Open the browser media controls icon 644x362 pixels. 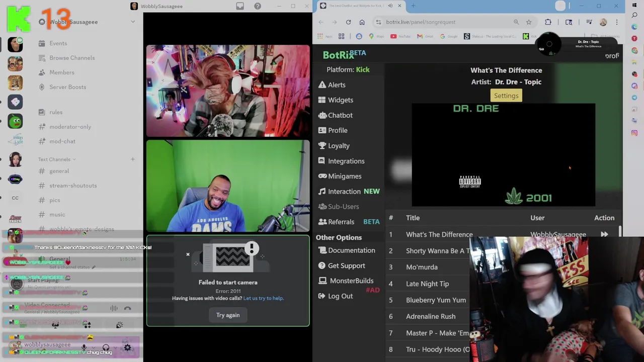coord(589,22)
